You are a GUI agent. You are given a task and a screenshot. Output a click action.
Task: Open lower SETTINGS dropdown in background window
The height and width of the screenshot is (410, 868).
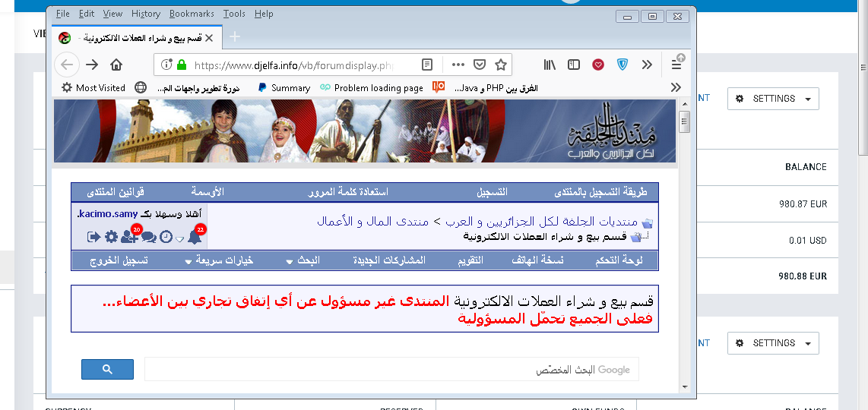click(773, 343)
